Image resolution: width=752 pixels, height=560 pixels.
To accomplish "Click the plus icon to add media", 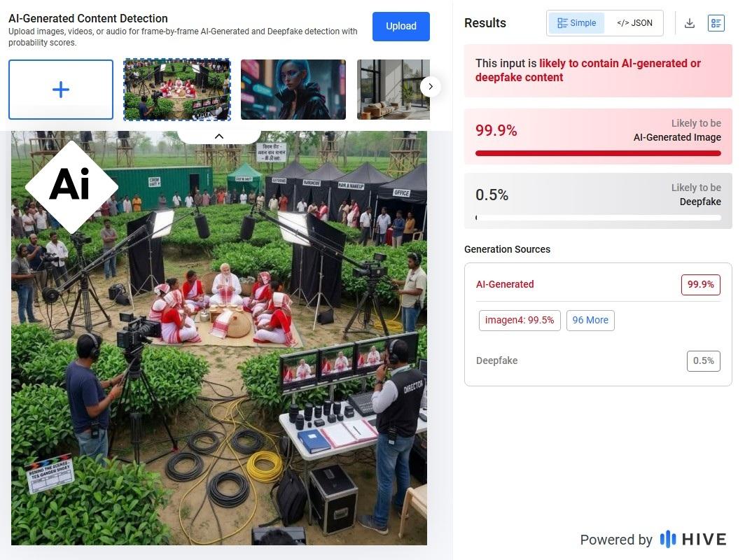I will [61, 90].
